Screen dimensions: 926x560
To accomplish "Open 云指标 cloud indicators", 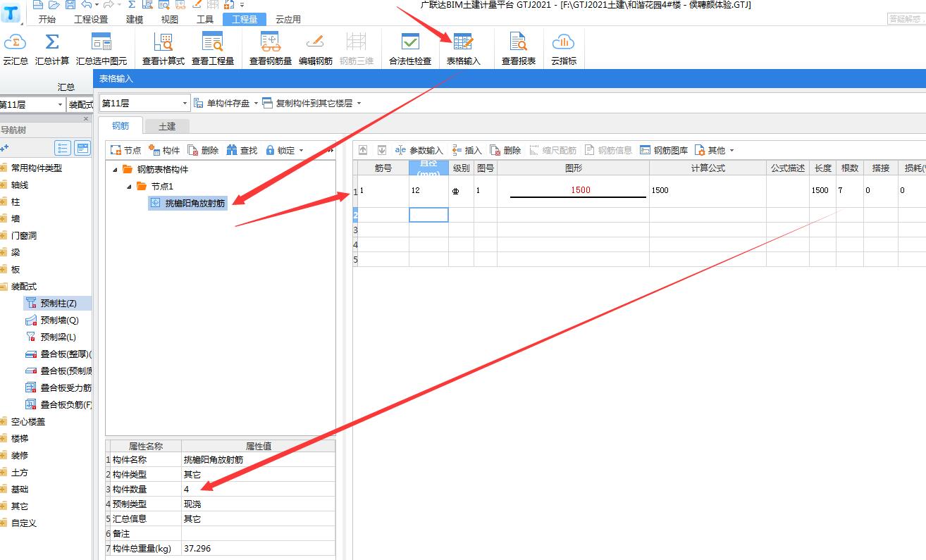I will pos(563,48).
